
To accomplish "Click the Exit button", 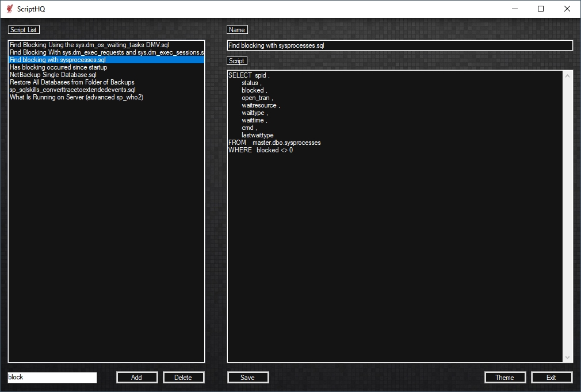I will pos(551,378).
